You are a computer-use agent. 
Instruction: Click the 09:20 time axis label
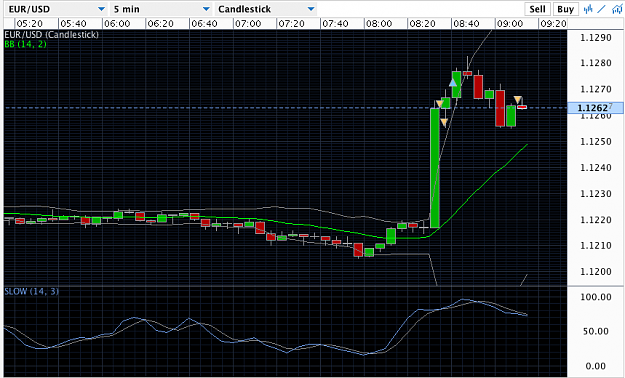(x=553, y=24)
